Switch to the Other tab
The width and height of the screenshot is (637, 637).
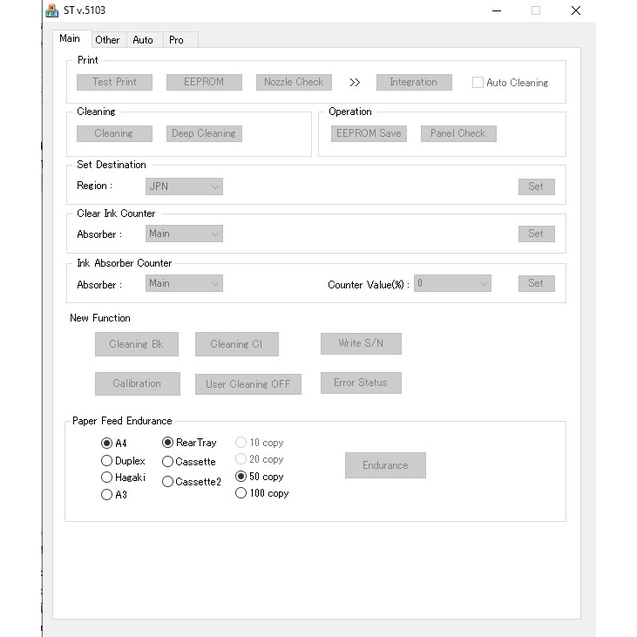(107, 40)
